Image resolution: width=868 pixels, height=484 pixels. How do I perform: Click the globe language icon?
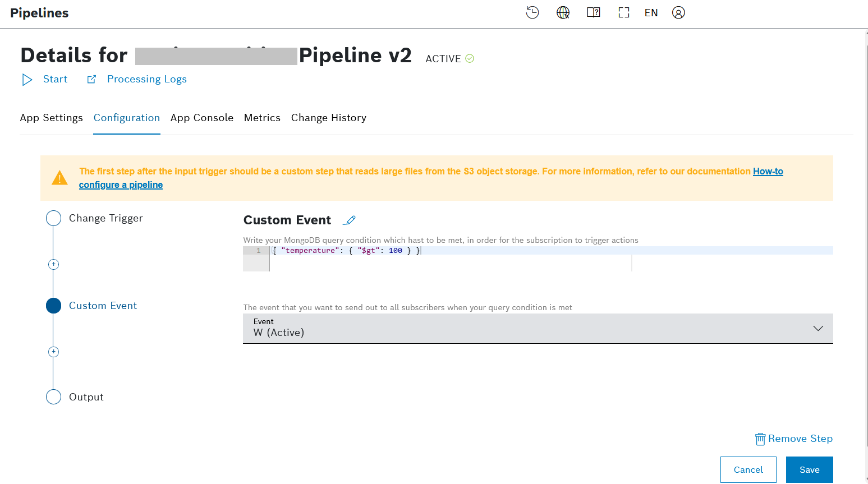point(563,12)
